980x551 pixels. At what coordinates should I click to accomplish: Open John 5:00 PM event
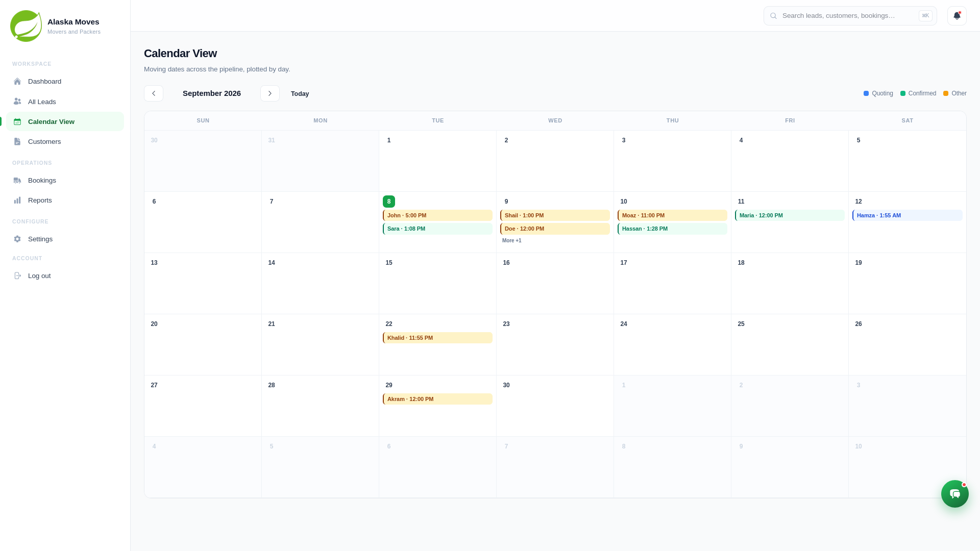[x=437, y=215]
